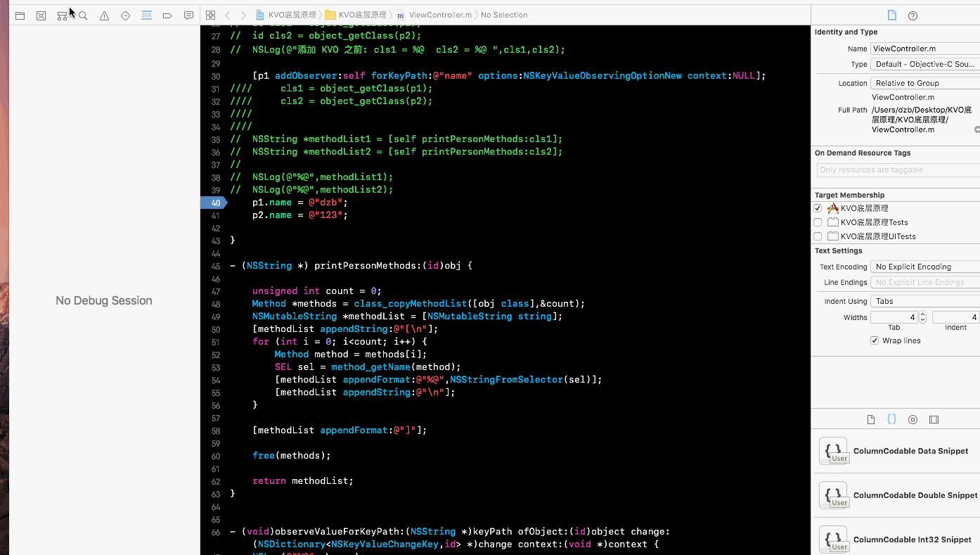Open the Indent Using Tabs dropdown

(x=925, y=301)
